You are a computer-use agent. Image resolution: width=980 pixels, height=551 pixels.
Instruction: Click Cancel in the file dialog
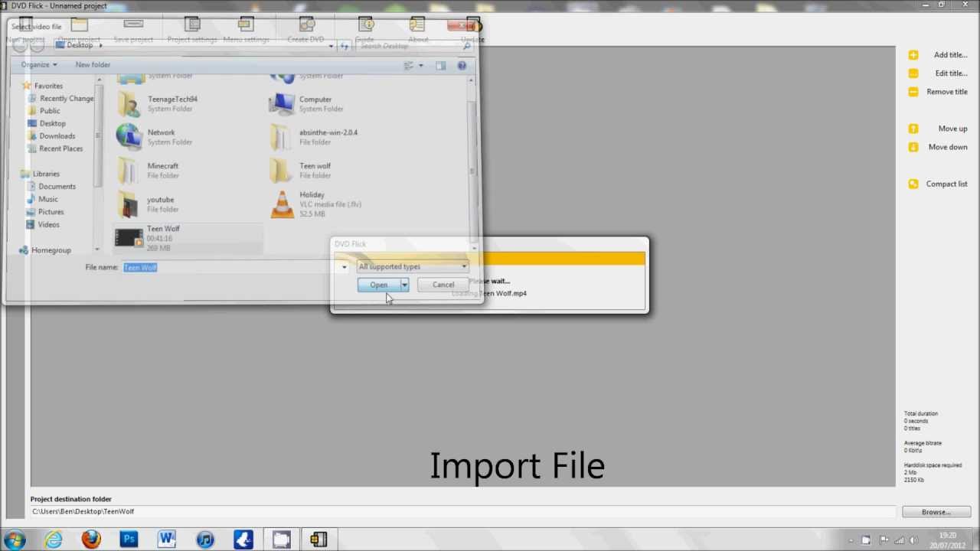[x=443, y=285]
